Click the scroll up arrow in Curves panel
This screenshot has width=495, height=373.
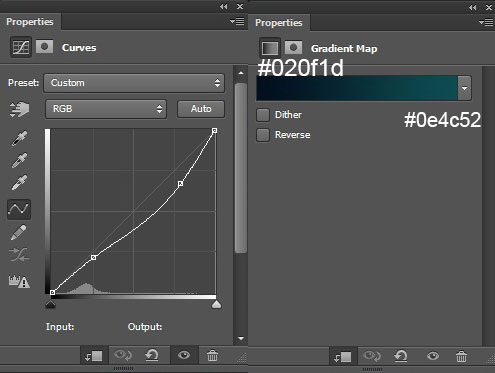[x=241, y=73]
